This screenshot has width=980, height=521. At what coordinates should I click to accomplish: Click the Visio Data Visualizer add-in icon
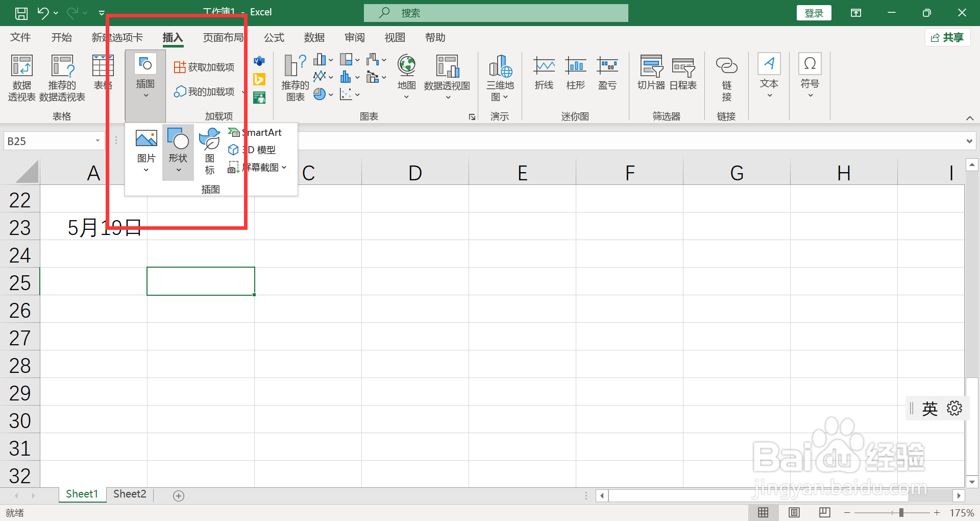(259, 61)
